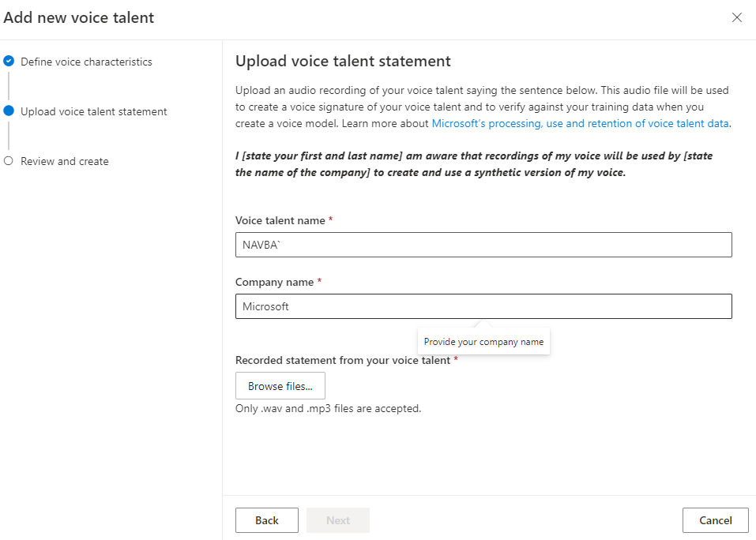Click the Provide your company name tooltip
This screenshot has width=756, height=540.
483,341
